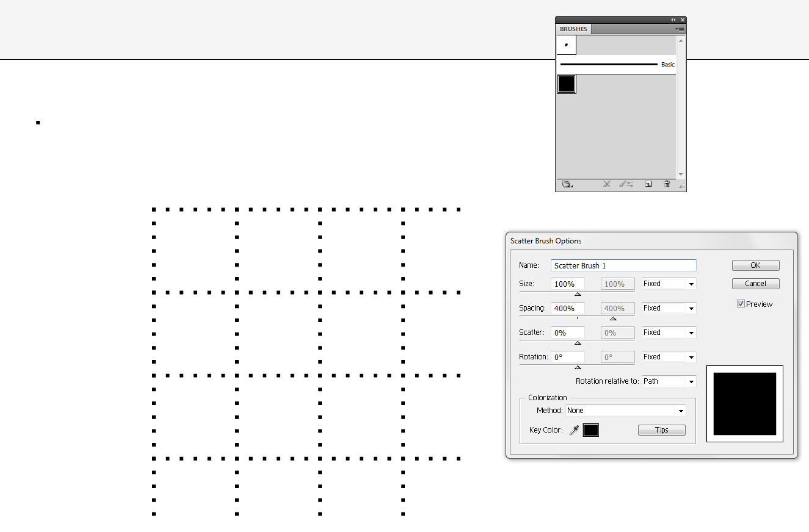Pick the Key Color eyedropper
This screenshot has height=532, width=809.
[x=574, y=430]
